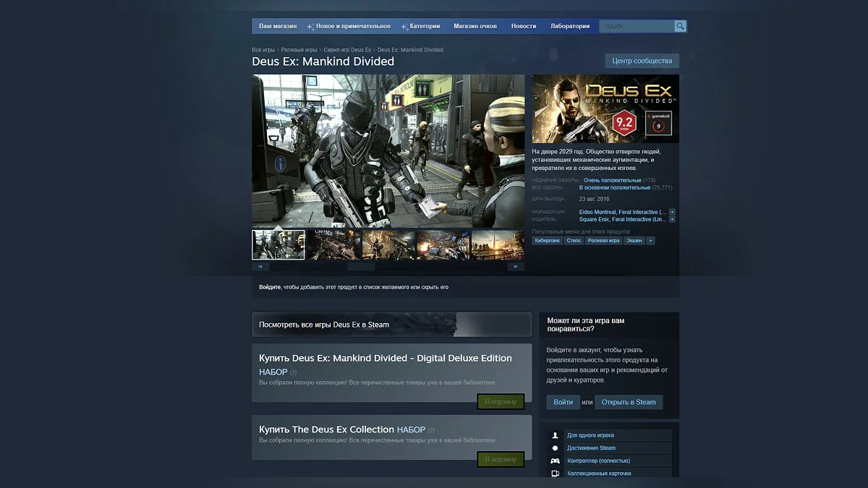The width and height of the screenshot is (868, 488).
Task: Open the Достижения Steam feature link
Action: tap(591, 448)
